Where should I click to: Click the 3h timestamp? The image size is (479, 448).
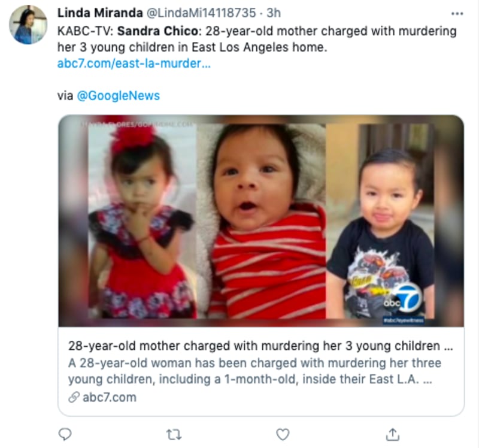pos(274,13)
